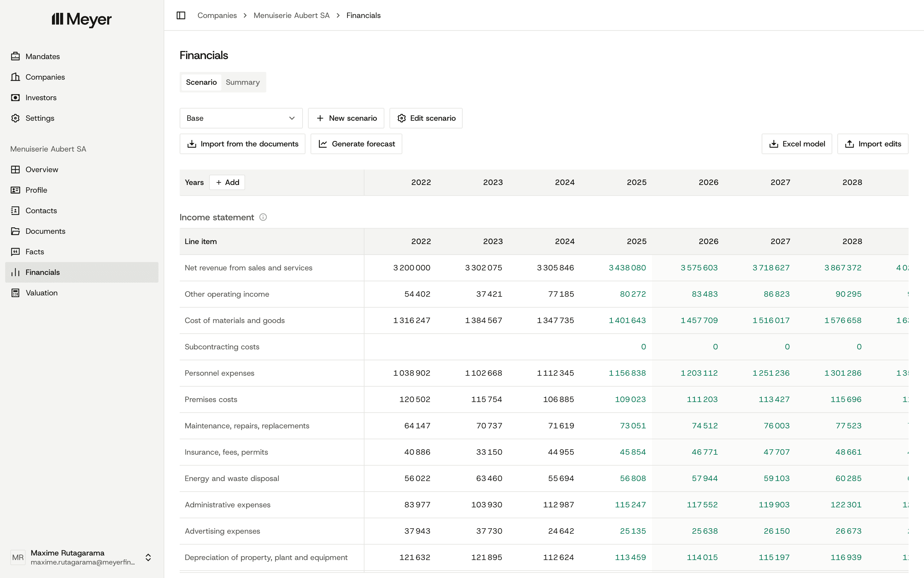
Task: Click MR user avatar
Action: pos(18,557)
